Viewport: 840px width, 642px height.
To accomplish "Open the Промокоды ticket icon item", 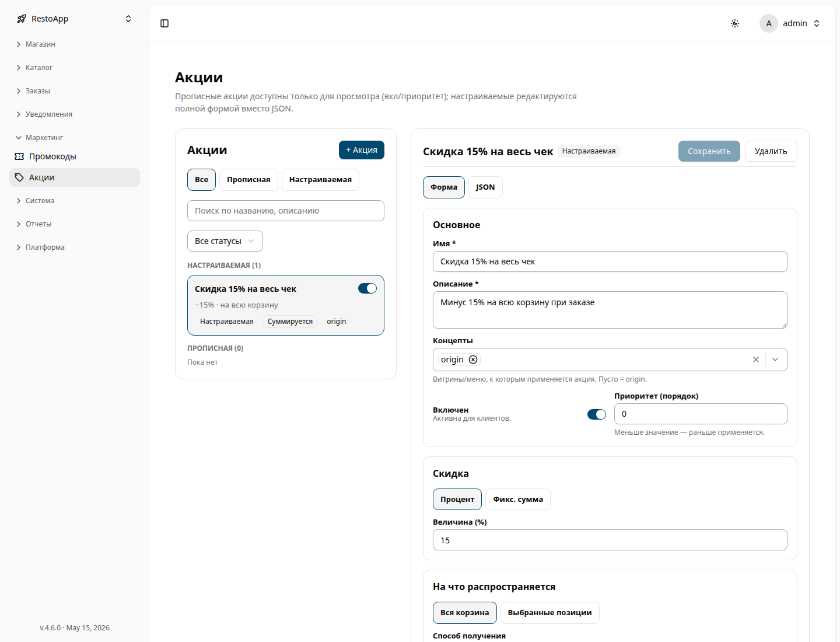I will (x=19, y=156).
